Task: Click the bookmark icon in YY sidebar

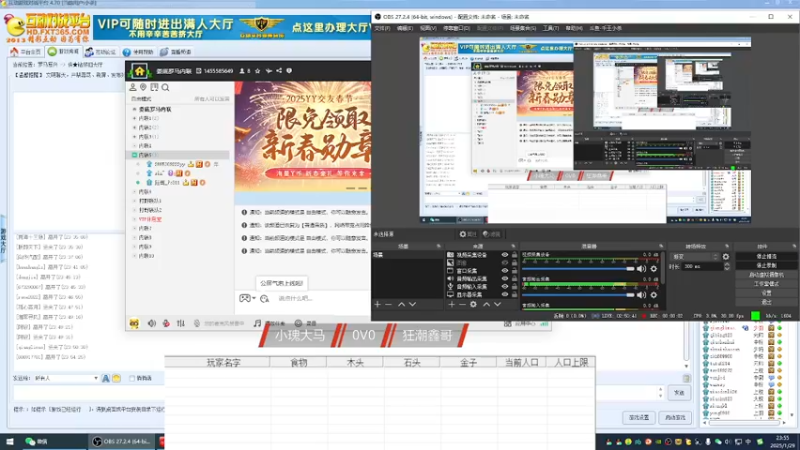Action: click(154, 88)
